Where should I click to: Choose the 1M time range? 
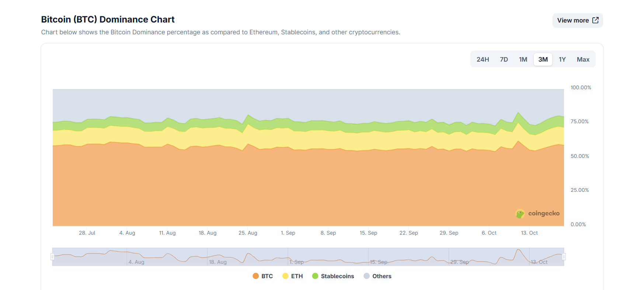pos(523,59)
